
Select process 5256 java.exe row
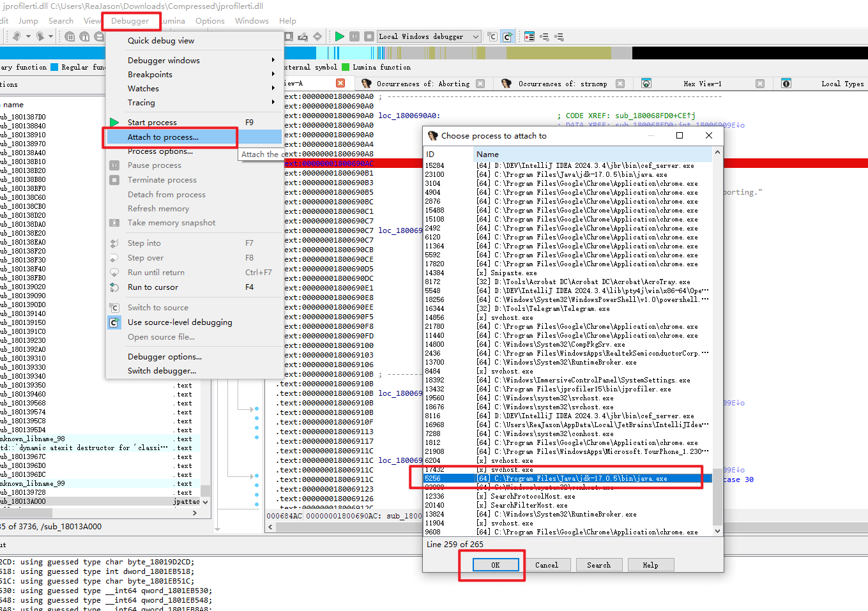(568, 478)
